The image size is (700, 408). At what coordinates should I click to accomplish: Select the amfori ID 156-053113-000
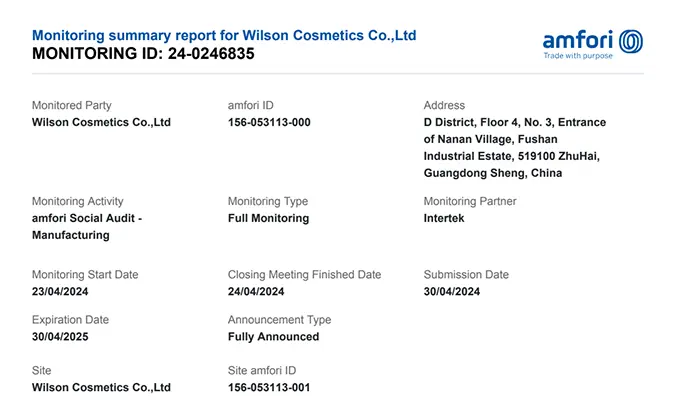[269, 122]
